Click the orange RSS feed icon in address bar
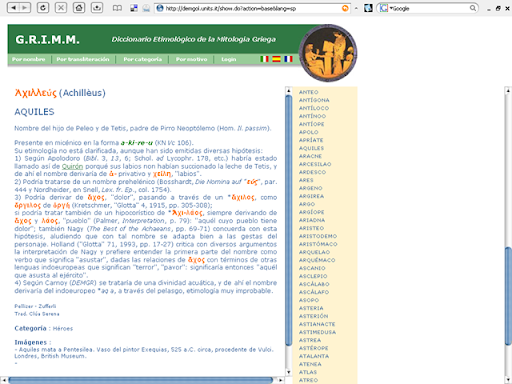 coord(345,8)
